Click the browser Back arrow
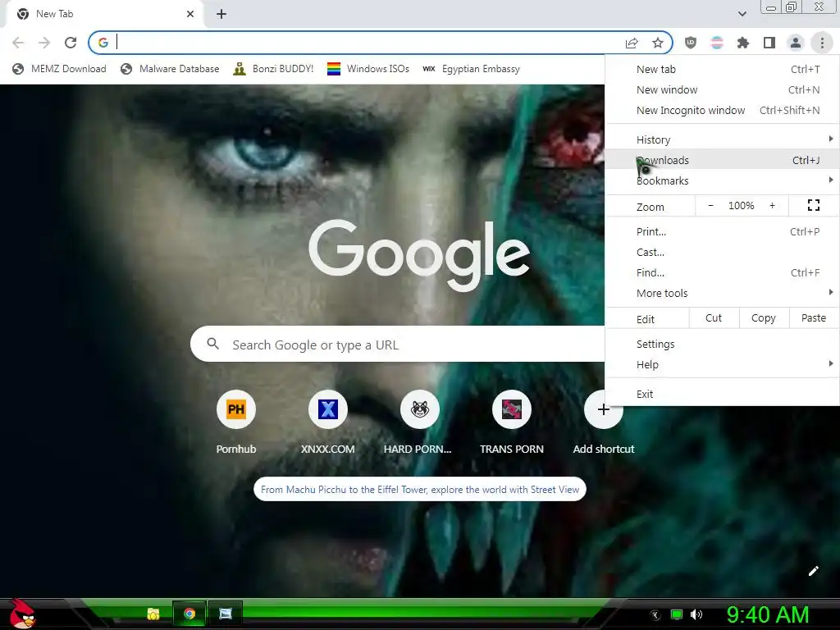This screenshot has width=840, height=630. click(x=18, y=43)
